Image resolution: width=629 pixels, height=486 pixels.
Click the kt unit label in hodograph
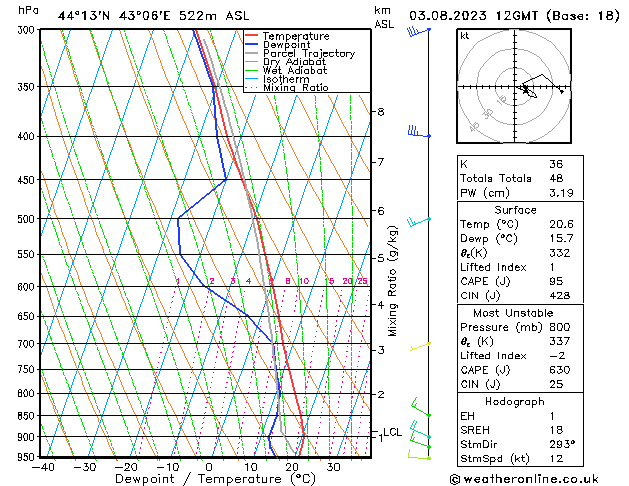click(465, 36)
